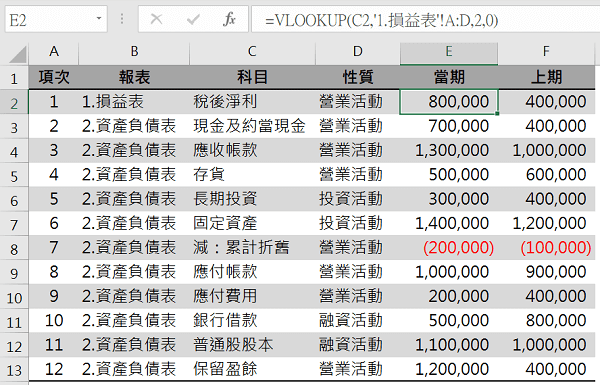Click the 600,000 cell
Screen dimensions: 600x385
point(546,175)
